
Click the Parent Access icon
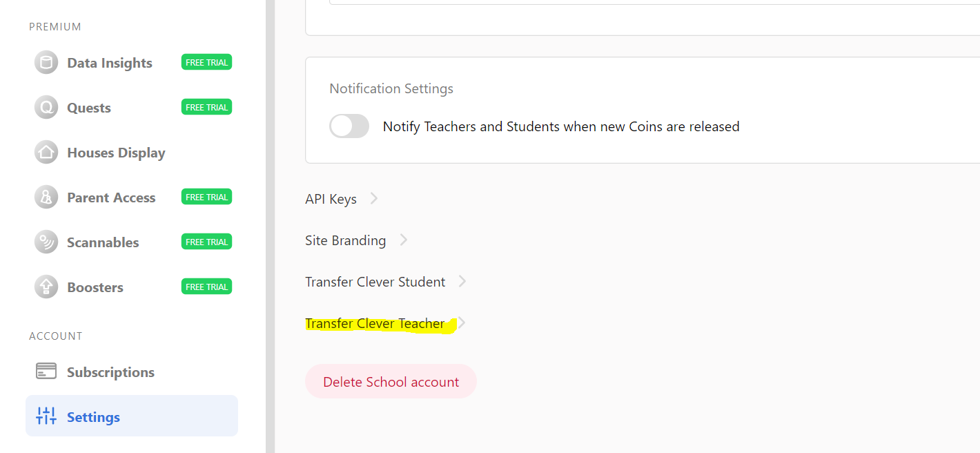46,197
